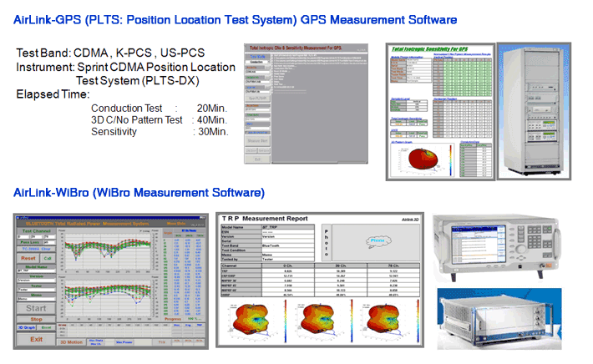Click the Tester input field in TRP window
This screenshot has height=364, width=593.
click(x=36, y=290)
